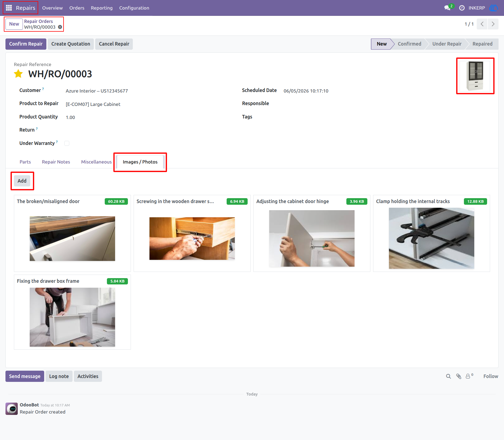Open the cabinet door hinge photo
The width and height of the screenshot is (504, 440).
click(x=312, y=238)
